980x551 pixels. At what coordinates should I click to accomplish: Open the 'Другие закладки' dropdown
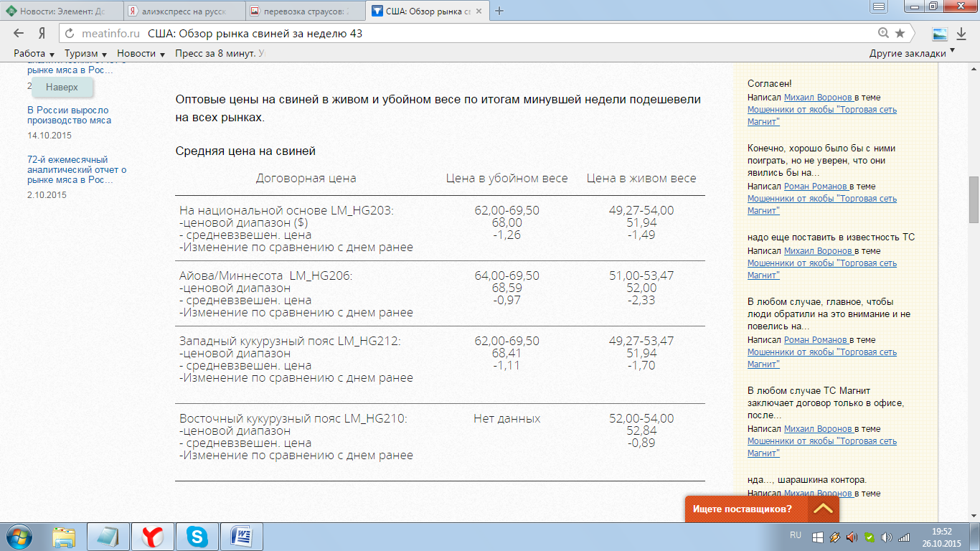point(912,54)
